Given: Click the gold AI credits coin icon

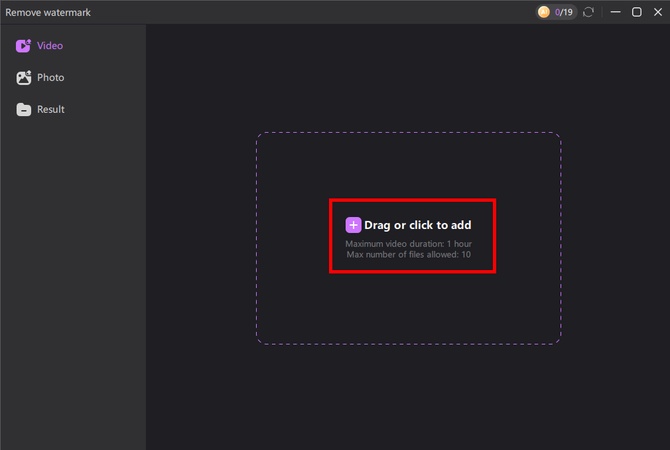Looking at the screenshot, I should click(544, 12).
